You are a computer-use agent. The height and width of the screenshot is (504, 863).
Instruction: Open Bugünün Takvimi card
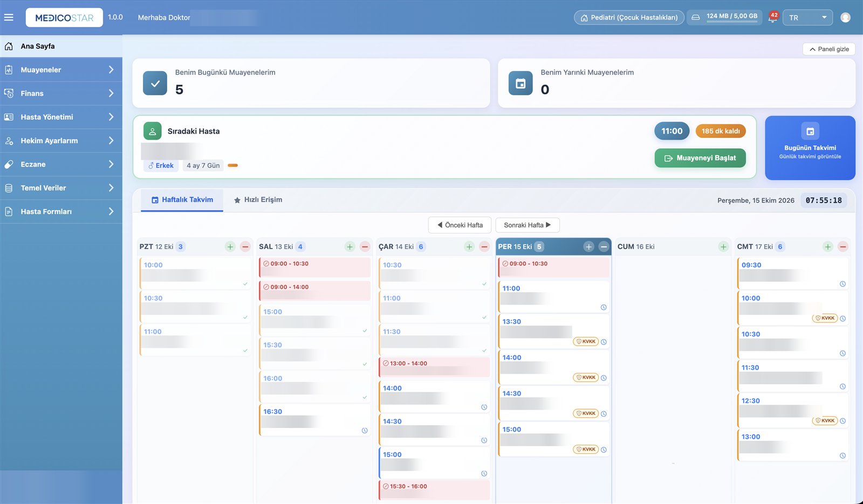(x=810, y=148)
